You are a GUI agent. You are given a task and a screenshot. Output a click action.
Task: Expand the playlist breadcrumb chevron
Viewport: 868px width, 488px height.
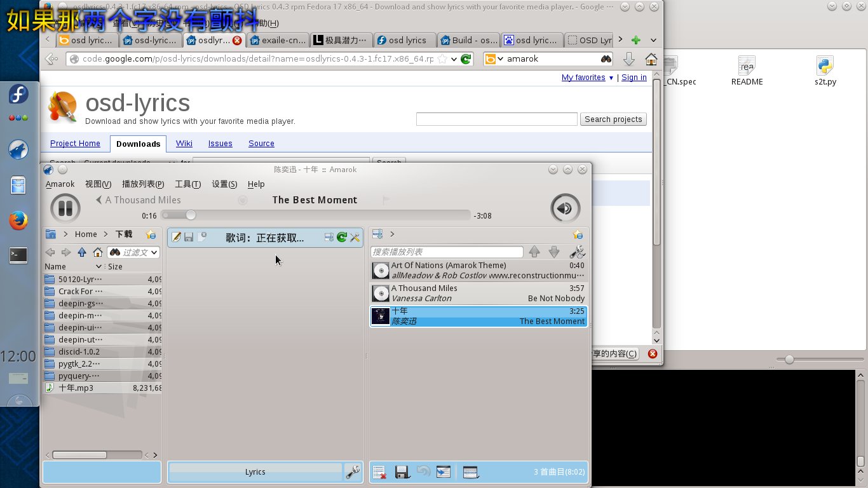click(x=392, y=234)
